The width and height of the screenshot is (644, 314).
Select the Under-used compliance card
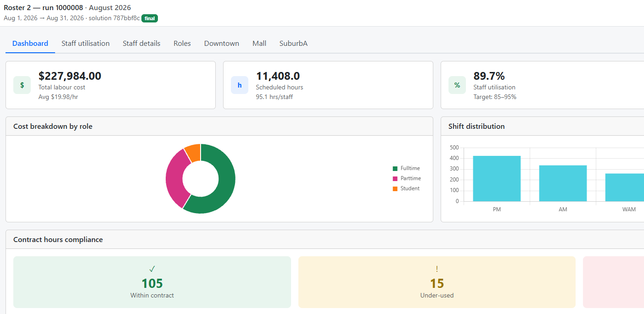tap(437, 282)
